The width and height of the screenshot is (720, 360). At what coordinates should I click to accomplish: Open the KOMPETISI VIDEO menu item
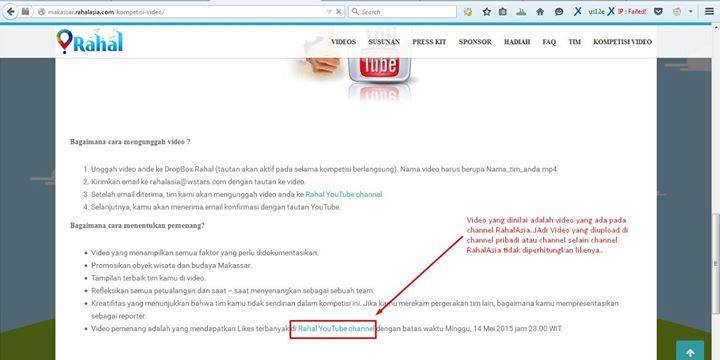[622, 42]
